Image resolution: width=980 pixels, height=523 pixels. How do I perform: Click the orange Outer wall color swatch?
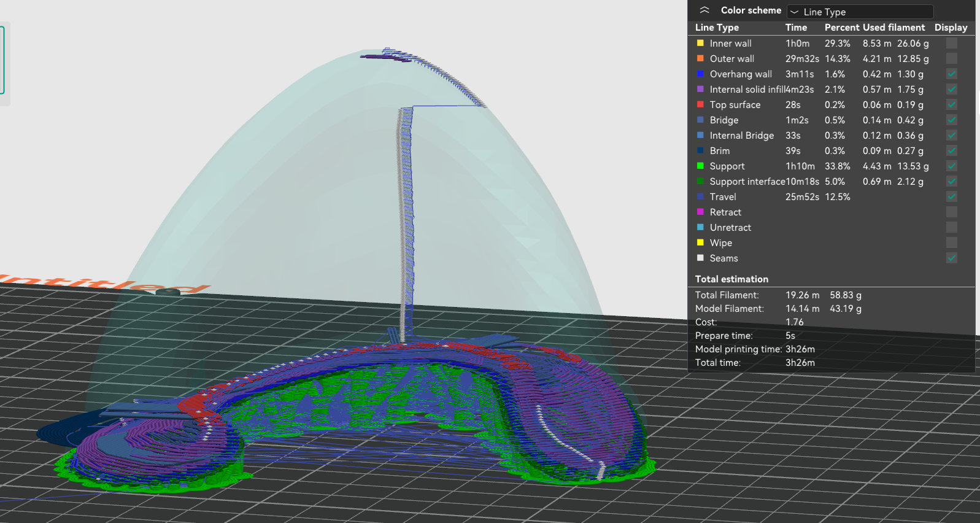point(700,58)
